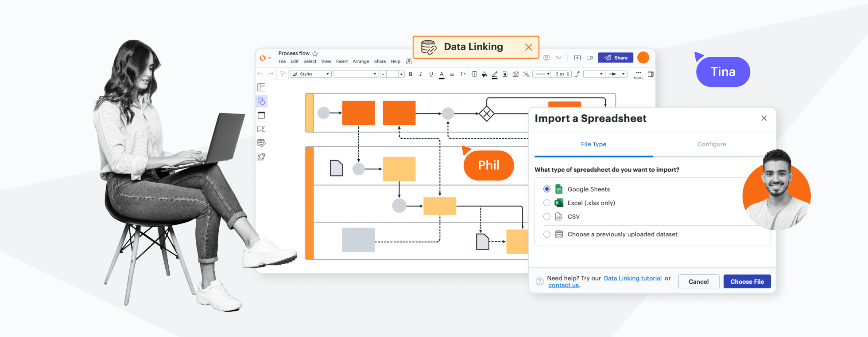Expand the arrow endpoint style dropdown
Viewport: 868px width, 337px height.
[x=618, y=74]
